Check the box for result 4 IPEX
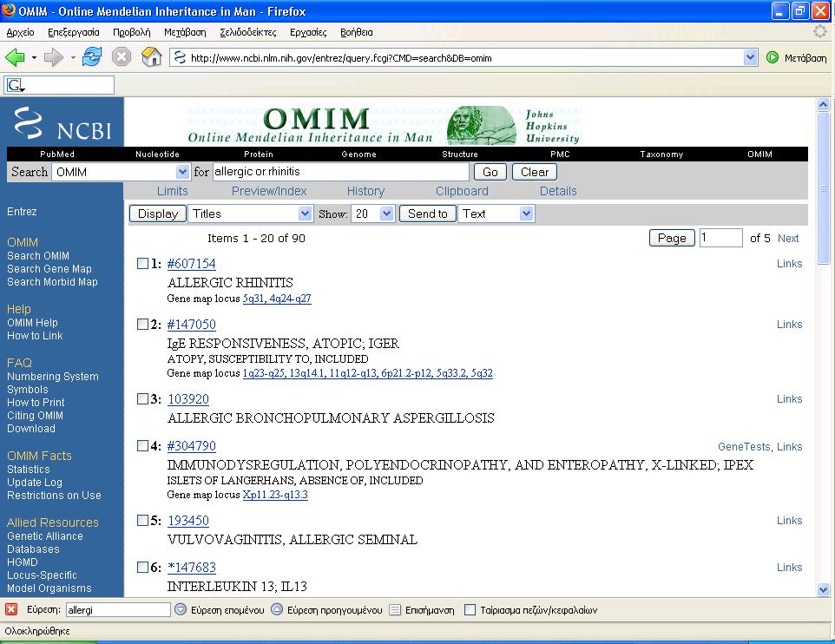Screen dimensions: 835x644 click(142, 445)
